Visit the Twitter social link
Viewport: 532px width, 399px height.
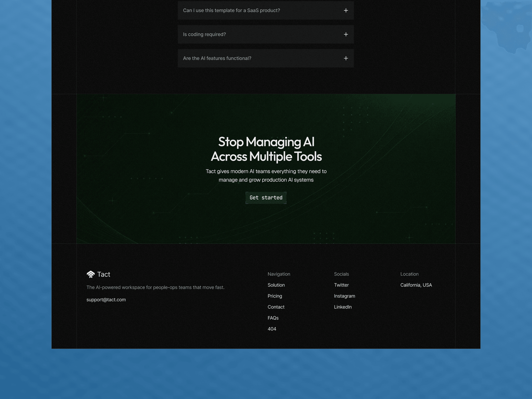click(341, 285)
